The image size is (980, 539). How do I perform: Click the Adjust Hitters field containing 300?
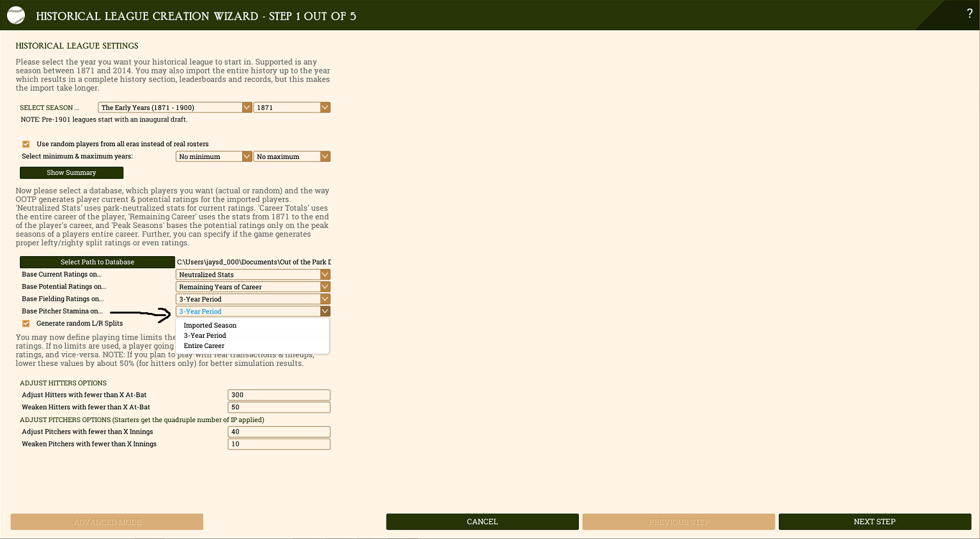279,395
